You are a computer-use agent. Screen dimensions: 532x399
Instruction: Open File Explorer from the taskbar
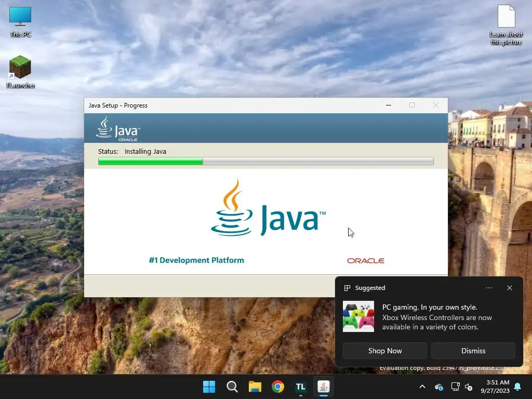click(x=255, y=387)
